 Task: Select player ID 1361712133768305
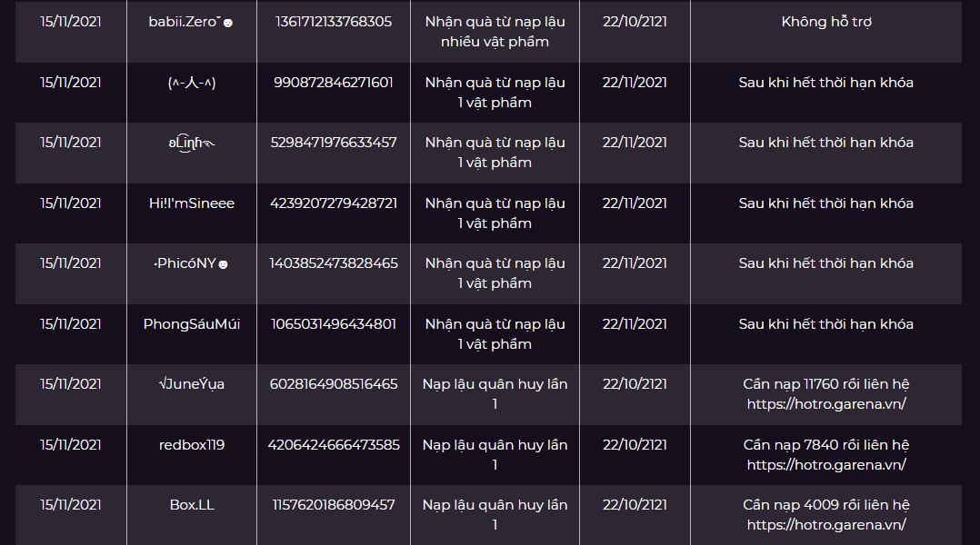coord(334,21)
